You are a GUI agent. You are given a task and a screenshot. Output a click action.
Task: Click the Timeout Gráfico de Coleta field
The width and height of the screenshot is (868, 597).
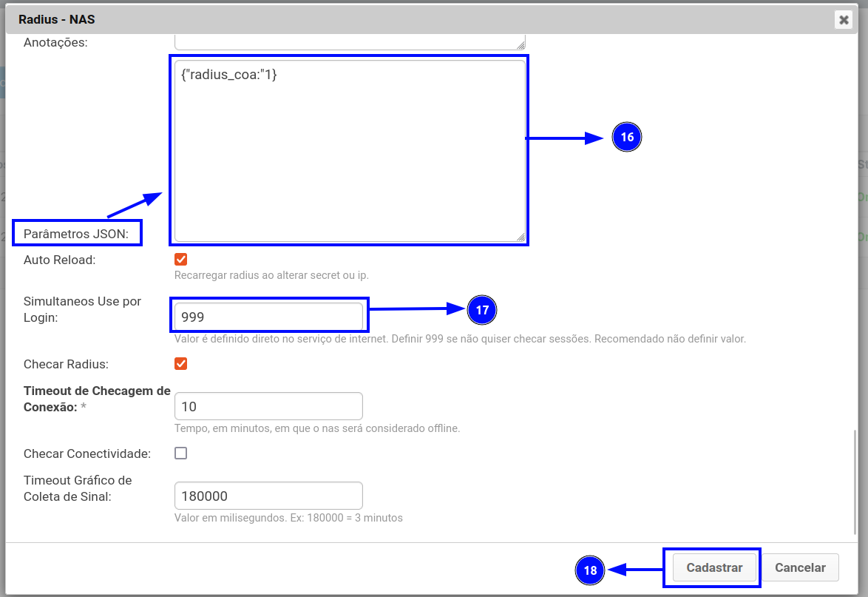268,496
